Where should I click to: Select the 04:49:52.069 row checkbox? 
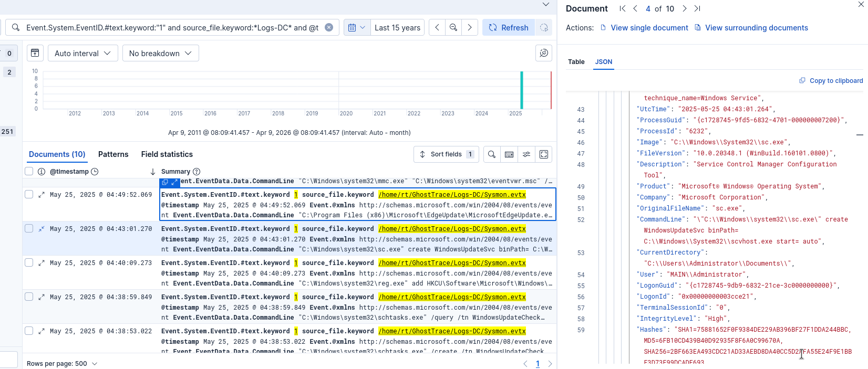29,194
